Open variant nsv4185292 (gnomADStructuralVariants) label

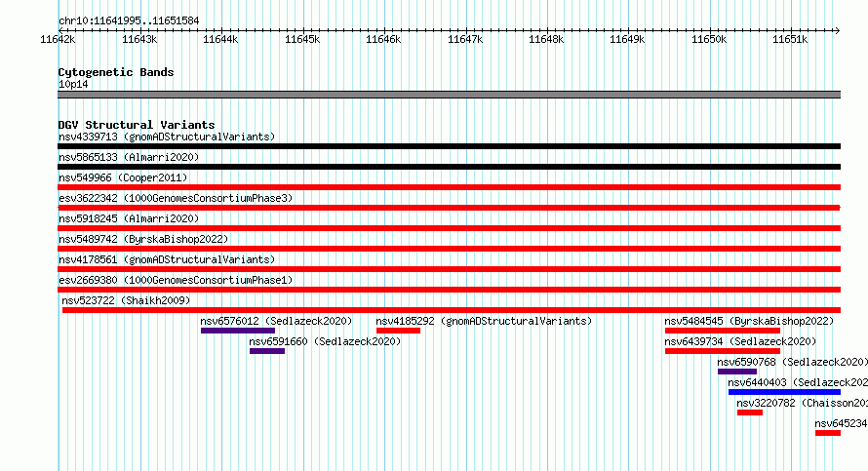pyautogui.click(x=484, y=321)
